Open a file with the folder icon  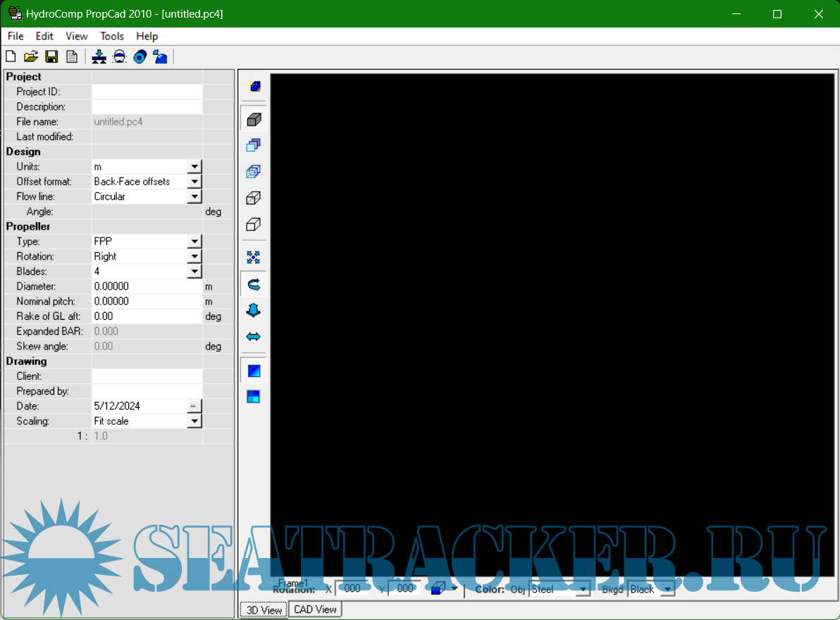click(30, 57)
